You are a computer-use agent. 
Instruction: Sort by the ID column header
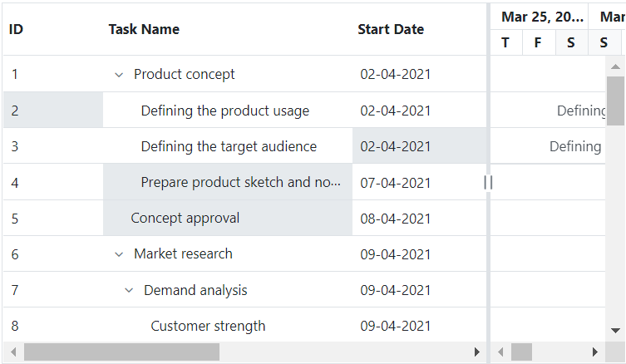click(x=16, y=29)
